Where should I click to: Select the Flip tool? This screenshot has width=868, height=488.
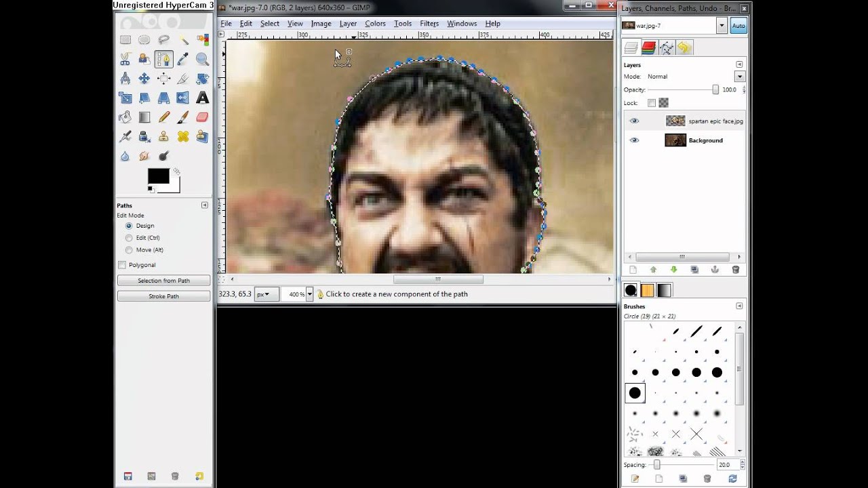pyautogui.click(x=183, y=98)
